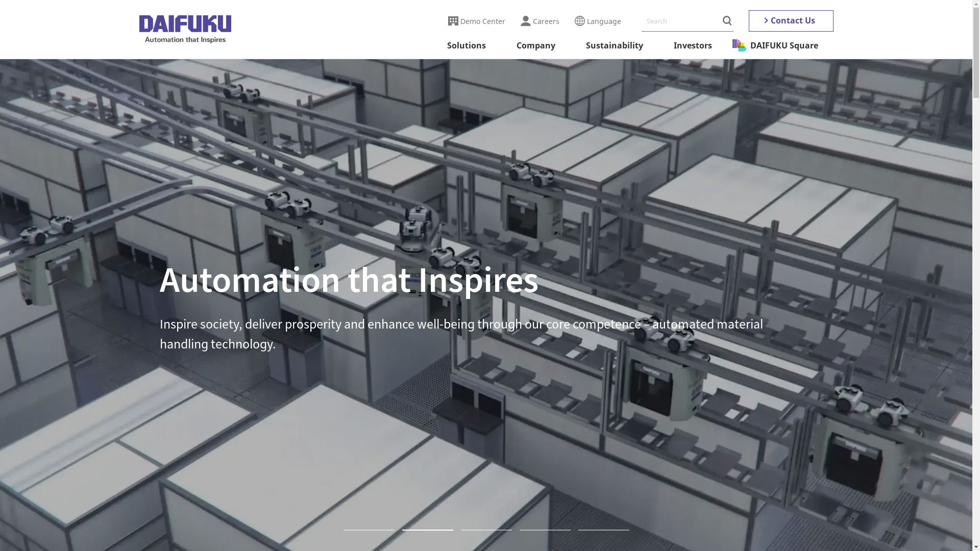
Task: Select the fifth carousel slide indicator
Action: (603, 530)
